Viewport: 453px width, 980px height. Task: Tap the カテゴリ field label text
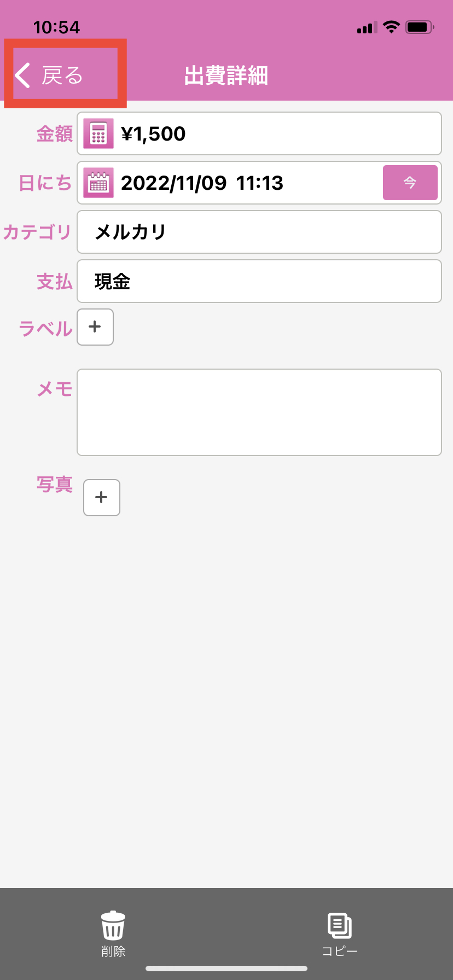click(37, 232)
